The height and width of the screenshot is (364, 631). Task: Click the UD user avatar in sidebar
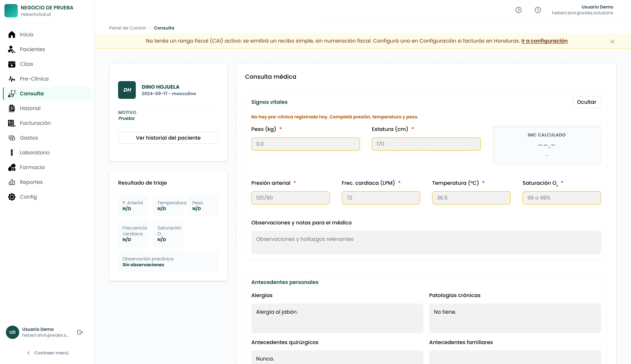(13, 332)
